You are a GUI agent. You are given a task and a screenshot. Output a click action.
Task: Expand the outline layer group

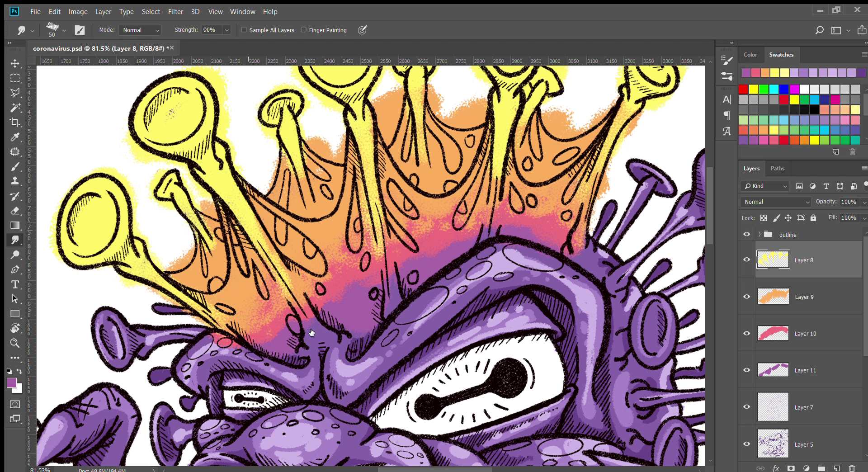[x=759, y=234]
